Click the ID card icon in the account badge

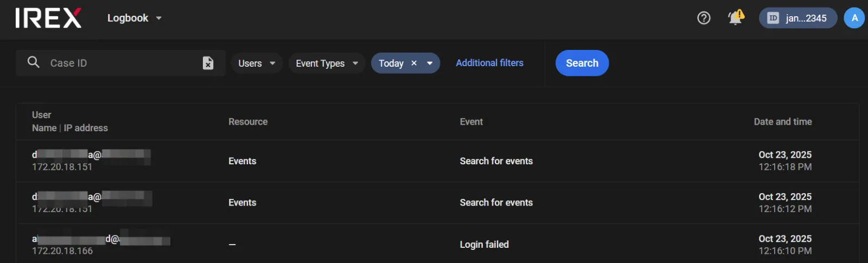(x=773, y=18)
